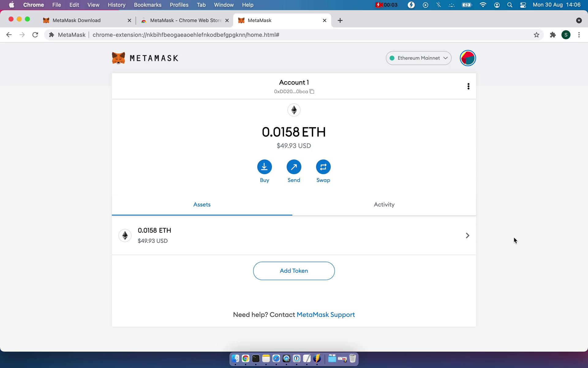This screenshot has height=368, width=588.
Task: Click the copy address icon next to 0xDD20
Action: [312, 91]
